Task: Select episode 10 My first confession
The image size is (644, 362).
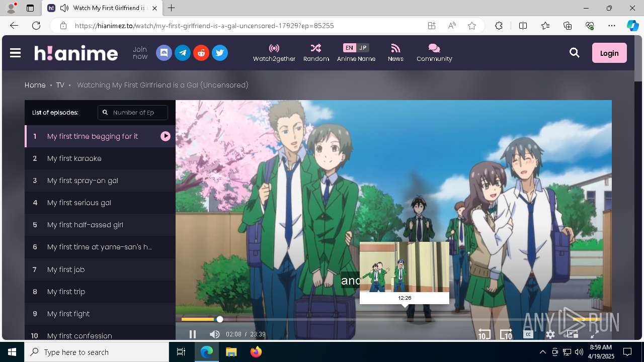Action: pos(100,333)
